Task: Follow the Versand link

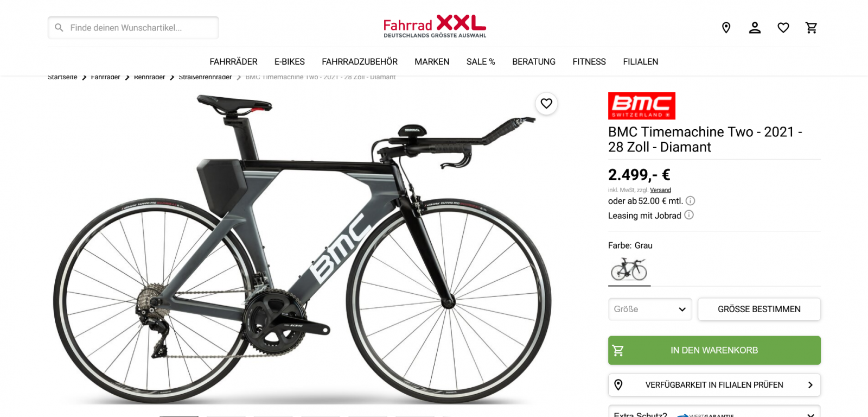Action: point(660,190)
